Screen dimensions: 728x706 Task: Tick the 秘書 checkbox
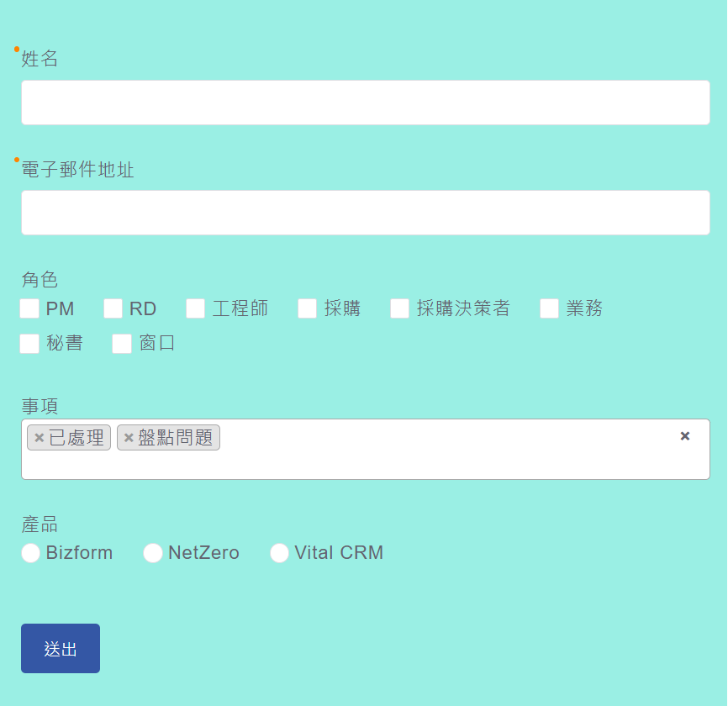click(29, 344)
